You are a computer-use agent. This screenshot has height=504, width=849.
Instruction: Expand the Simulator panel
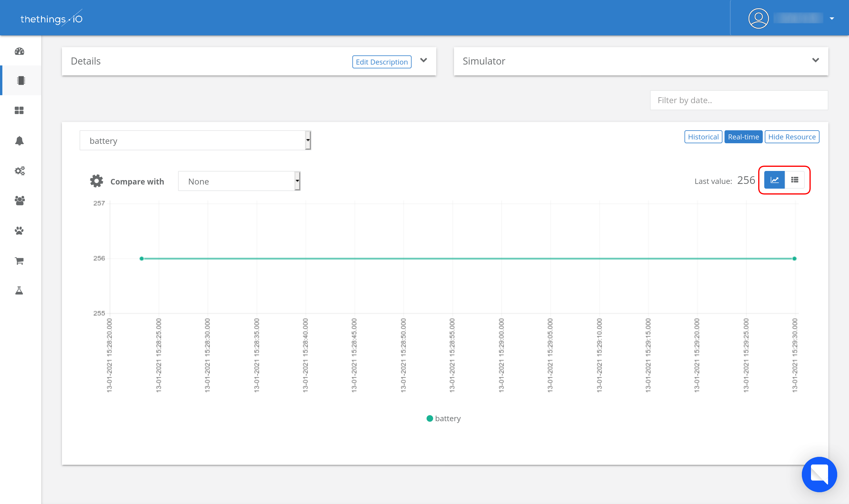(816, 60)
